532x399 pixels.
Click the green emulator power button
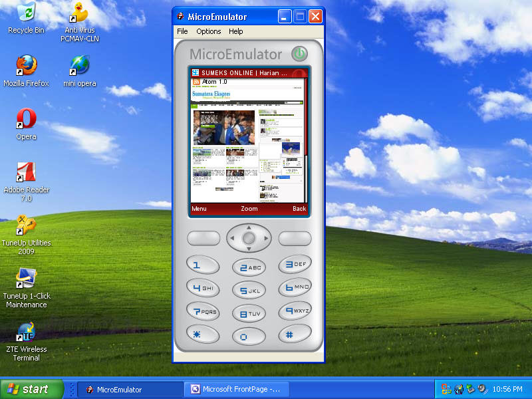coord(299,54)
